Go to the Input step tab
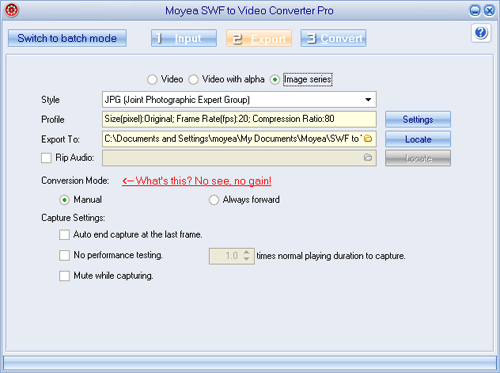Viewport: 500px width, 373px height. (x=184, y=38)
